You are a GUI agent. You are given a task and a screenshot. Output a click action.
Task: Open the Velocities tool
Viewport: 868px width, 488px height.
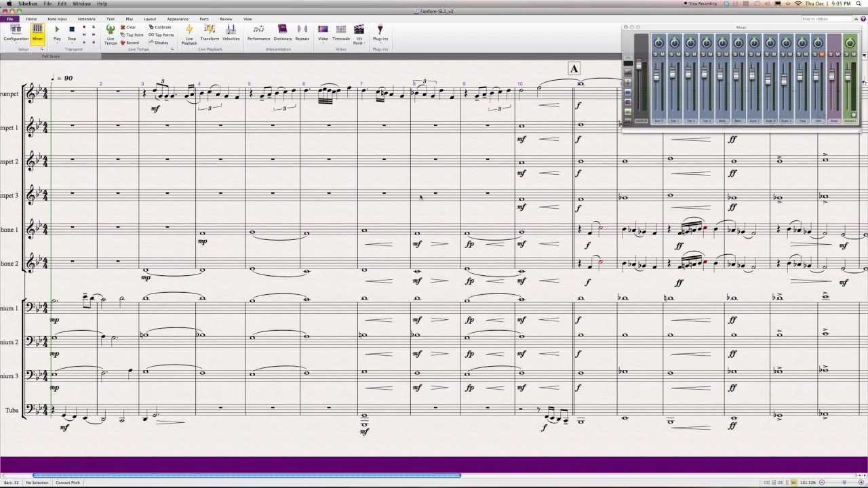coord(231,33)
